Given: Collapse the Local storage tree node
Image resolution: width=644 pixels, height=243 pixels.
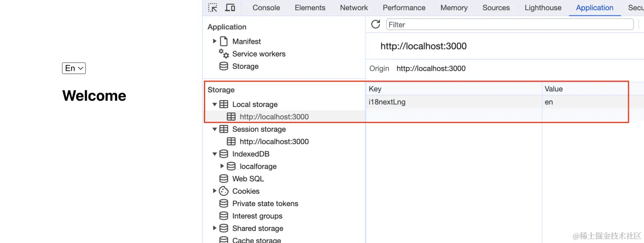Looking at the screenshot, I should pyautogui.click(x=215, y=104).
